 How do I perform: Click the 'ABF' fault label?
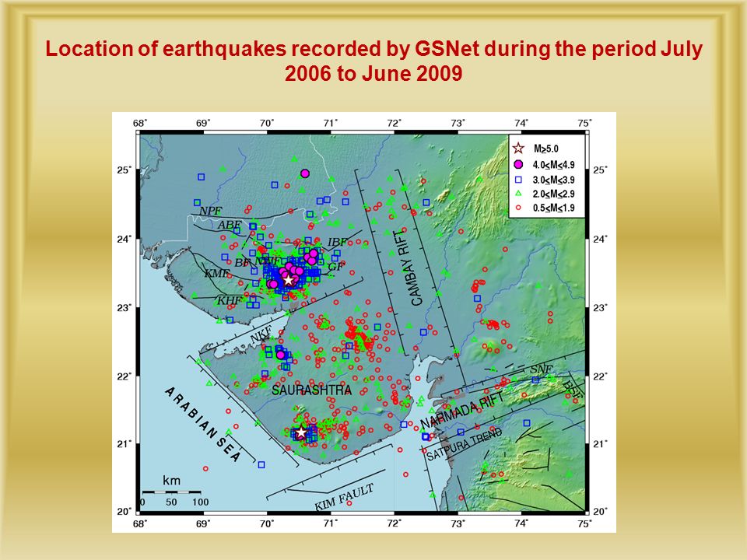tap(229, 225)
